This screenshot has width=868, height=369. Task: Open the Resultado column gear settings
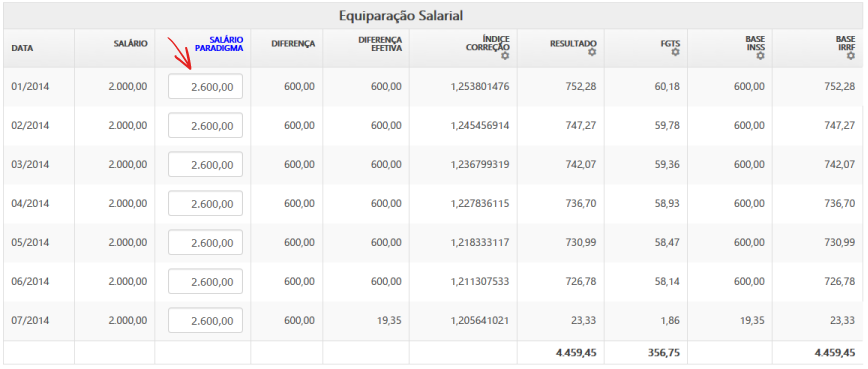(592, 52)
